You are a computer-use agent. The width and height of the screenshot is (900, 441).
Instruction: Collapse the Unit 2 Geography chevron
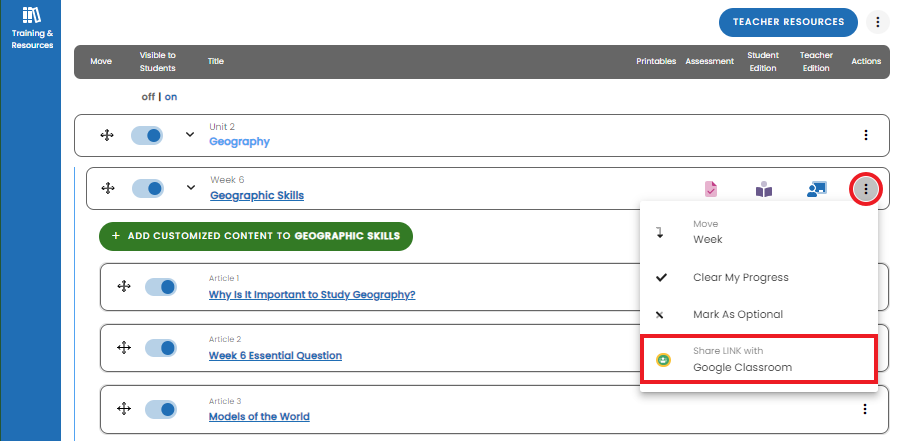click(x=190, y=135)
